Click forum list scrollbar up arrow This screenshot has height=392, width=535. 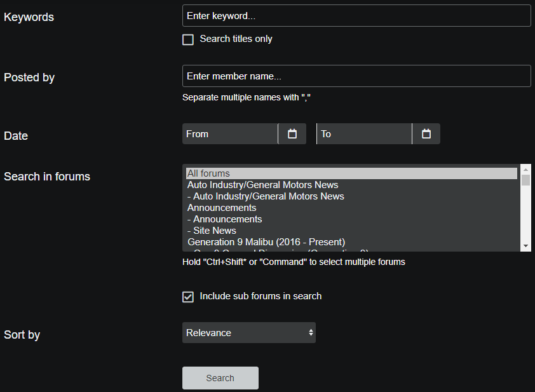pyautogui.click(x=525, y=170)
